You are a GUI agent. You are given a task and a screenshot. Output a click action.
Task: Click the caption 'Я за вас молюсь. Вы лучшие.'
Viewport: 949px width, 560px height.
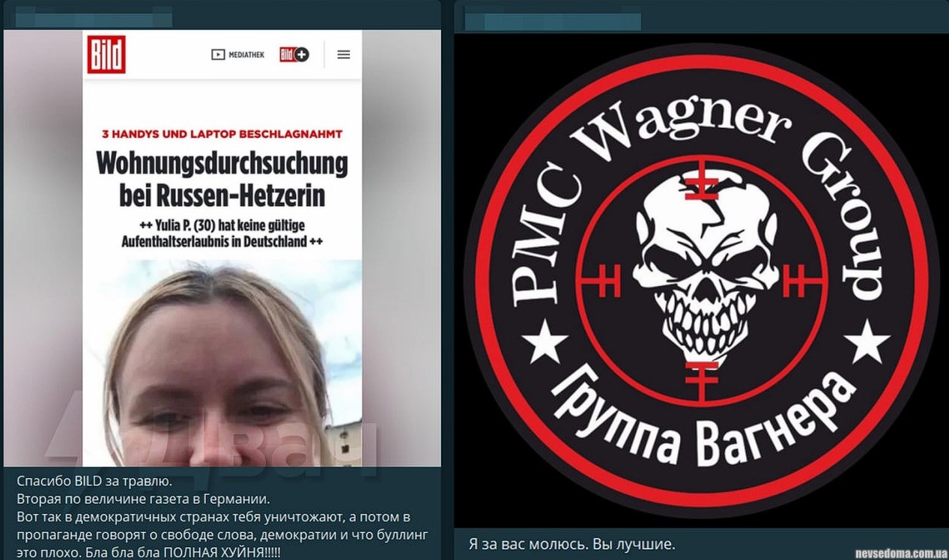point(571,543)
